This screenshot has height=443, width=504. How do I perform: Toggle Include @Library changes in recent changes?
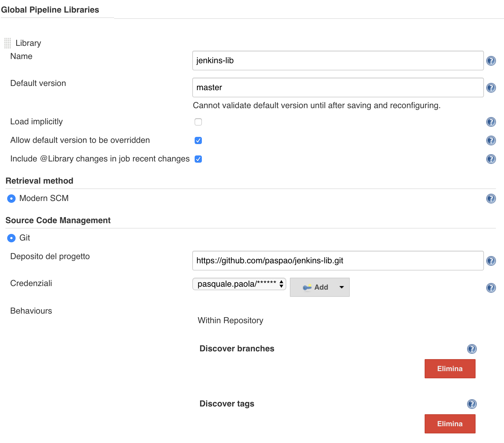point(198,159)
